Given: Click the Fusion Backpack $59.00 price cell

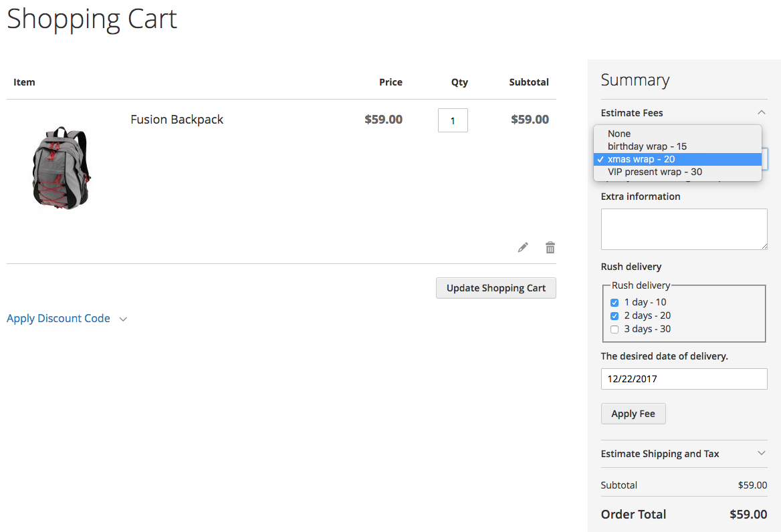Looking at the screenshot, I should (x=383, y=120).
